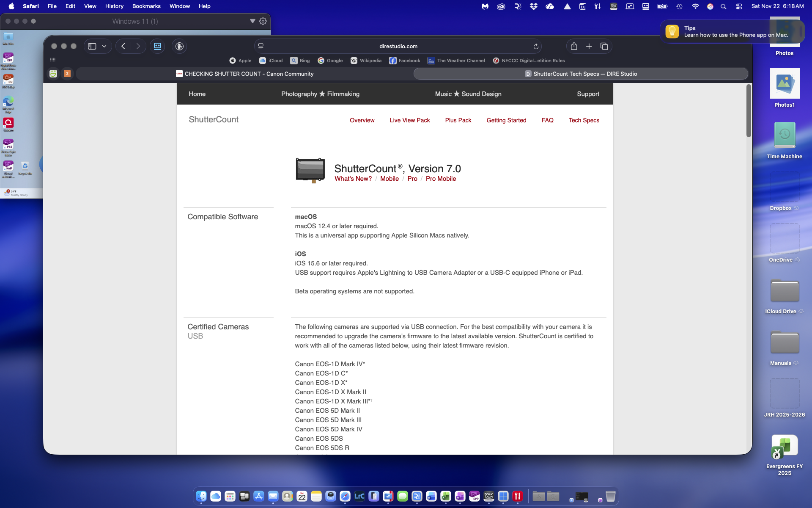
Task: Open the page reader menu icon in address bar
Action: coord(261,46)
